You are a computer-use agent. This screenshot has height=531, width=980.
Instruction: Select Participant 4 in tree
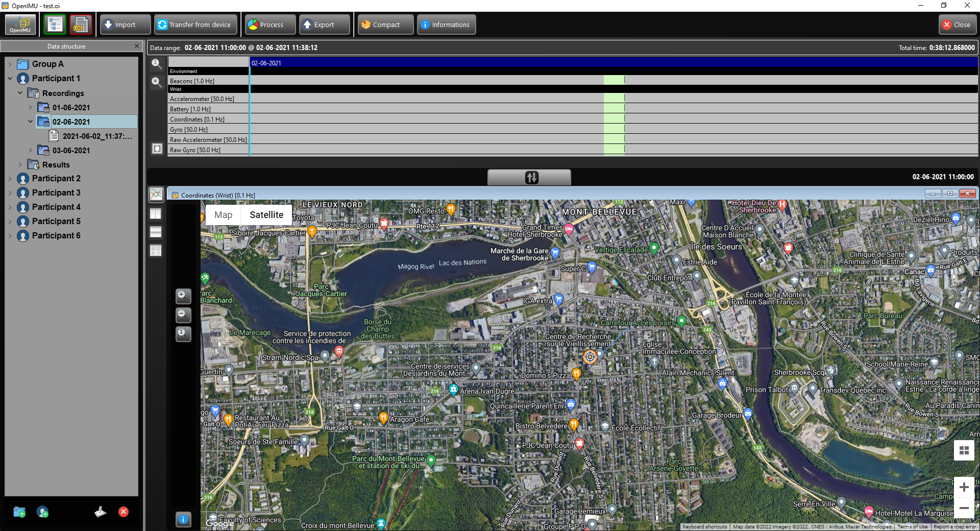pyautogui.click(x=56, y=207)
